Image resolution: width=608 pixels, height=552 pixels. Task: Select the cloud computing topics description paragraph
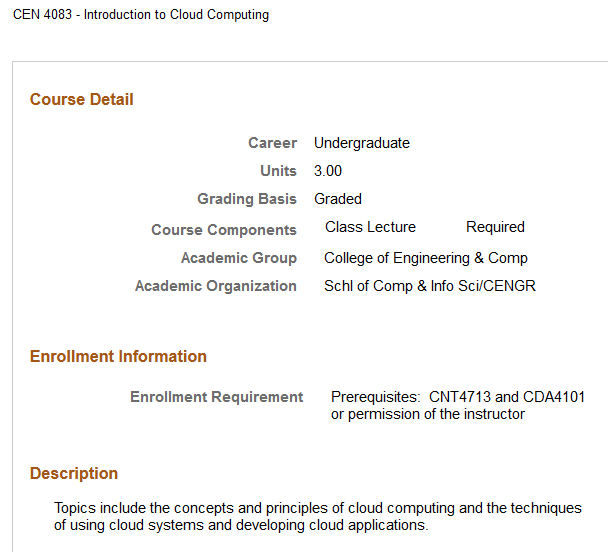(317, 516)
